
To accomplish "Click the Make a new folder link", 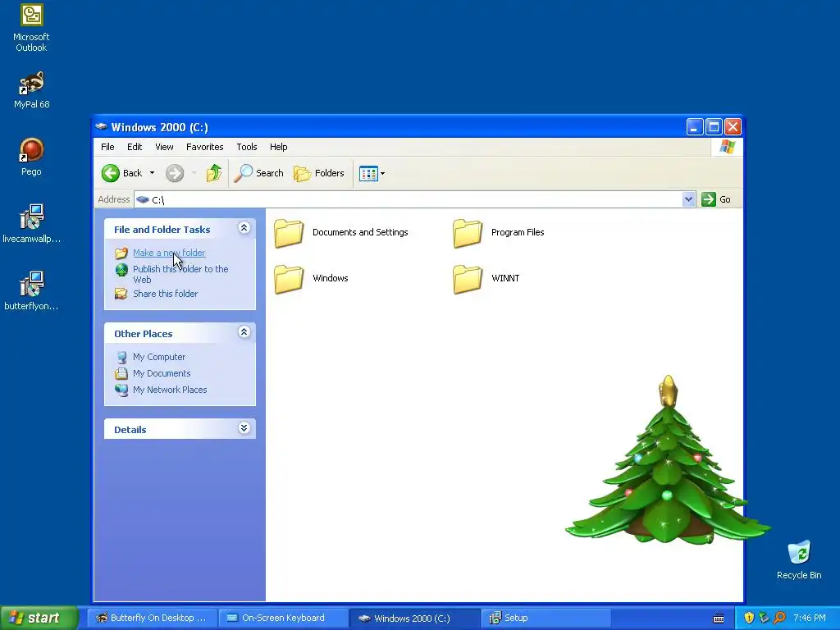I will [x=169, y=253].
